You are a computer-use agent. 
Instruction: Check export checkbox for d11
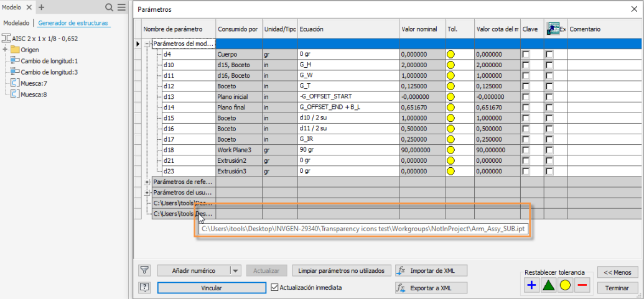(549, 75)
